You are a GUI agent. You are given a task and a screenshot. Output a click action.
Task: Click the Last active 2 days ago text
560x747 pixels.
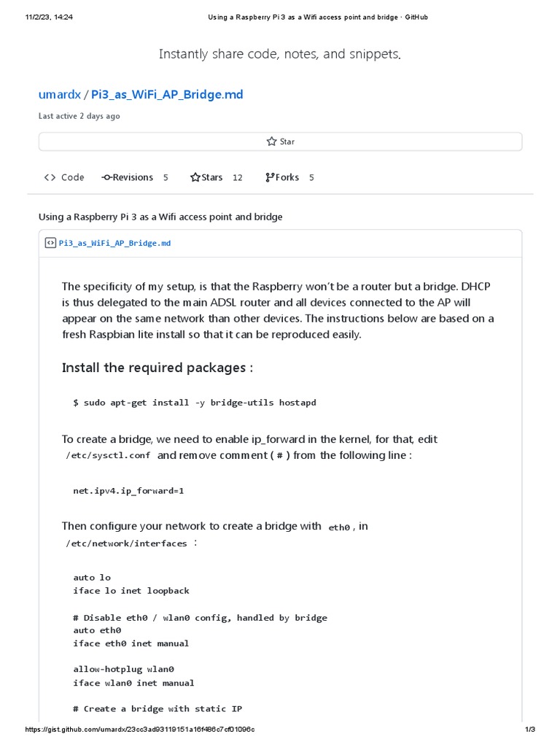pos(79,116)
